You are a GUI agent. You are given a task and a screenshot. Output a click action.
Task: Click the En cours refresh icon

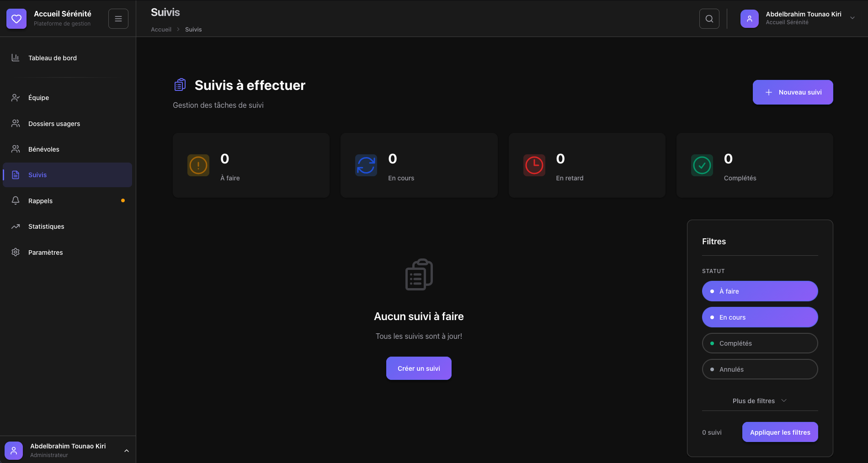(x=366, y=165)
